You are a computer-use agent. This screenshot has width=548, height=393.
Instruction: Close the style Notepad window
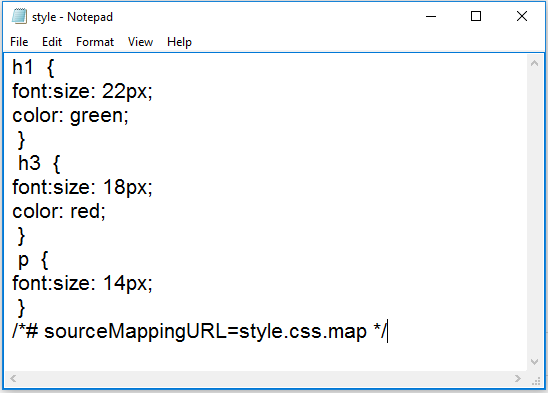pyautogui.click(x=522, y=16)
